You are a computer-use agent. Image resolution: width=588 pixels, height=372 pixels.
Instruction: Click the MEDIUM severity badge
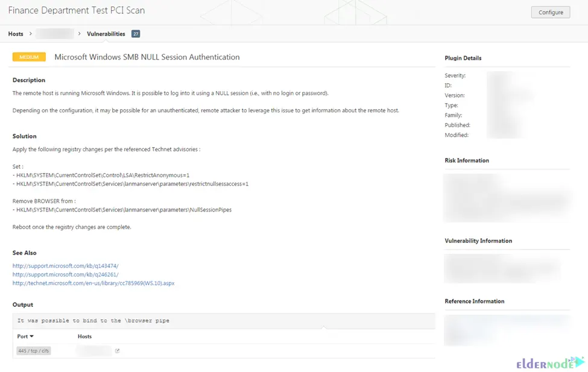coord(30,57)
